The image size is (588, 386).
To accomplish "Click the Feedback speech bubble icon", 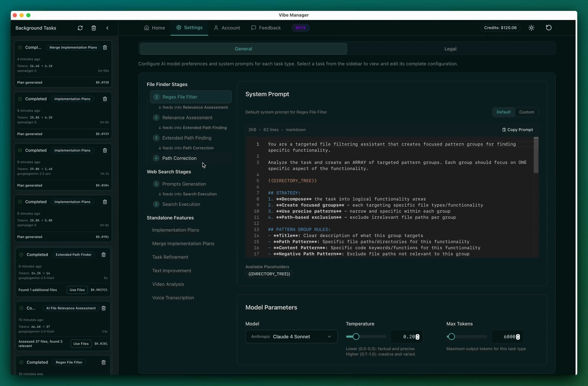I will [253, 28].
